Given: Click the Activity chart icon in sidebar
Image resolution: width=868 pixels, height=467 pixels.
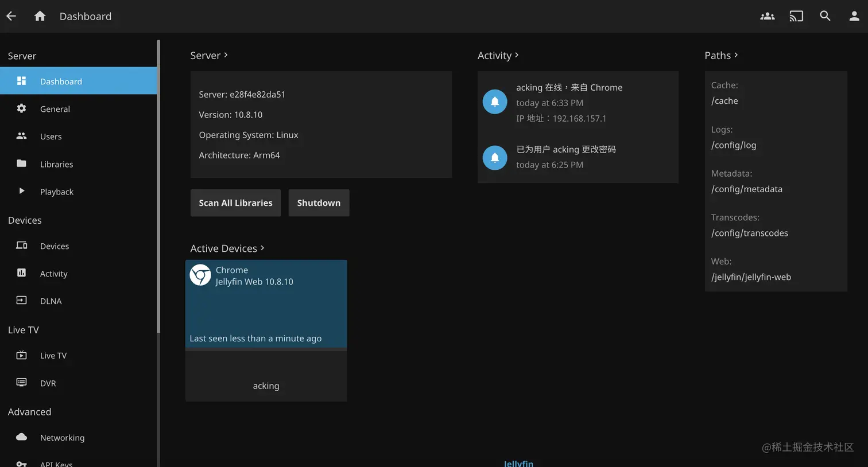Looking at the screenshot, I should (x=21, y=273).
